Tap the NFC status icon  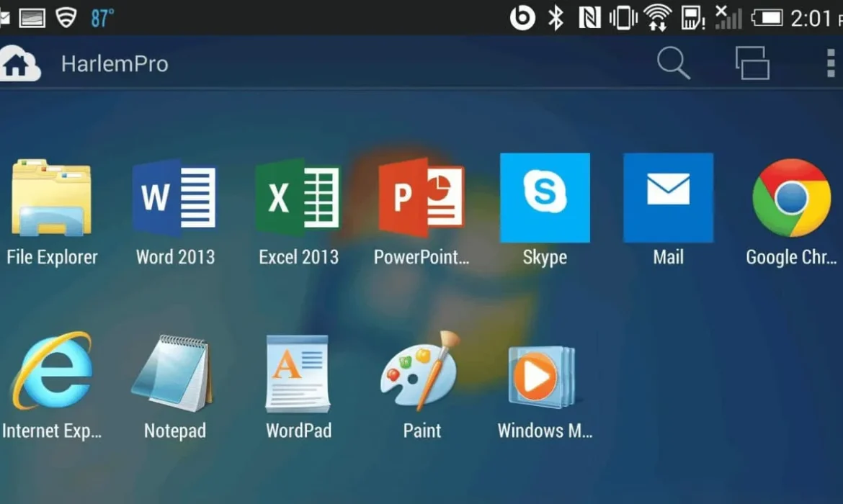point(589,18)
